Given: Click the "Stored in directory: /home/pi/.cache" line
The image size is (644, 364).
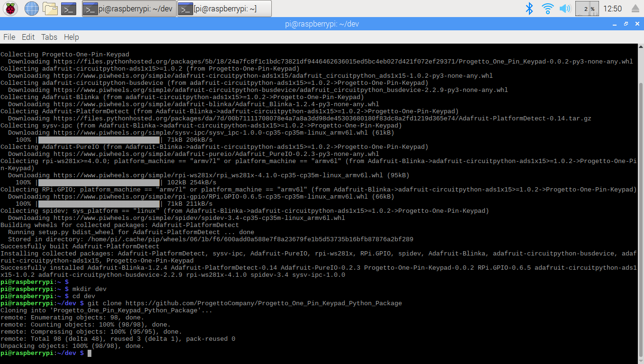Looking at the screenshot, I should coord(211,239).
